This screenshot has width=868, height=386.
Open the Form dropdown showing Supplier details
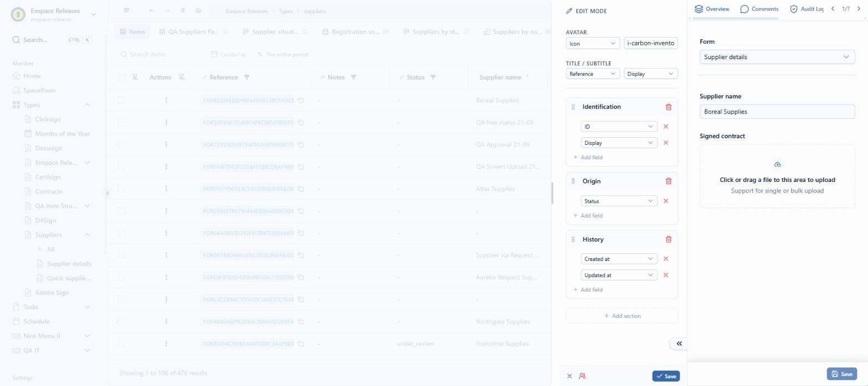pyautogui.click(x=777, y=57)
